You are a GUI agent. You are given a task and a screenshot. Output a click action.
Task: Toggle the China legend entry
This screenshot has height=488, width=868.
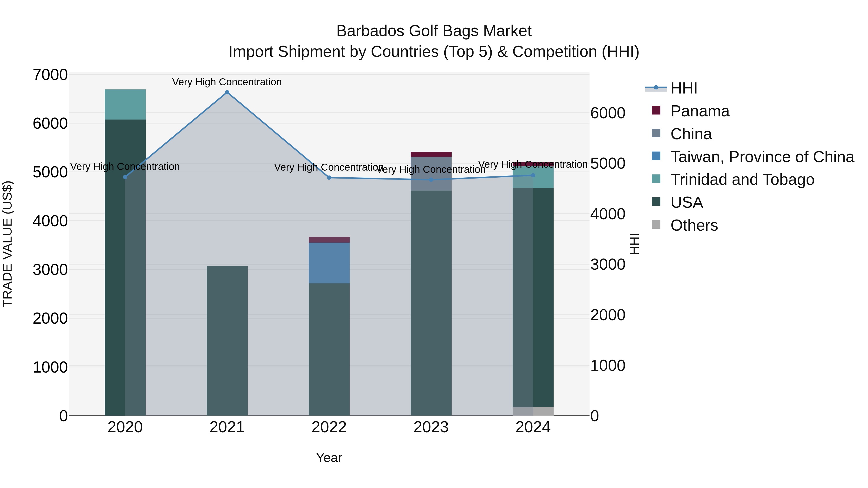pyautogui.click(x=682, y=134)
